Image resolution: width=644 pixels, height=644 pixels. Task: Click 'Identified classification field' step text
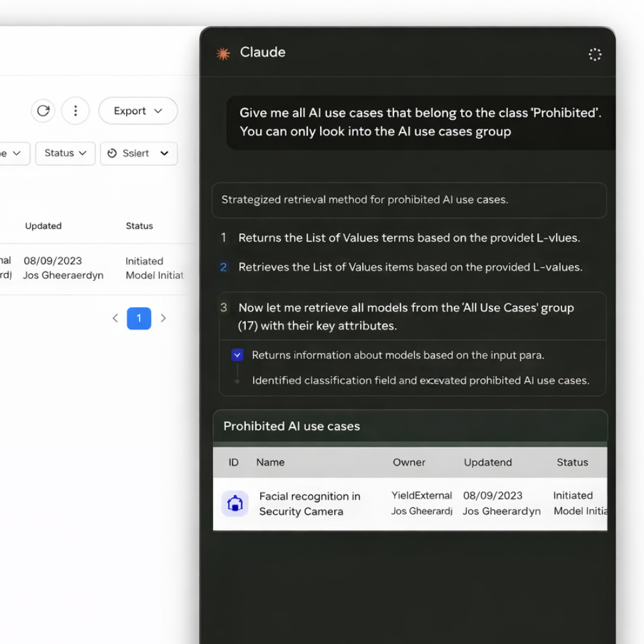(421, 381)
